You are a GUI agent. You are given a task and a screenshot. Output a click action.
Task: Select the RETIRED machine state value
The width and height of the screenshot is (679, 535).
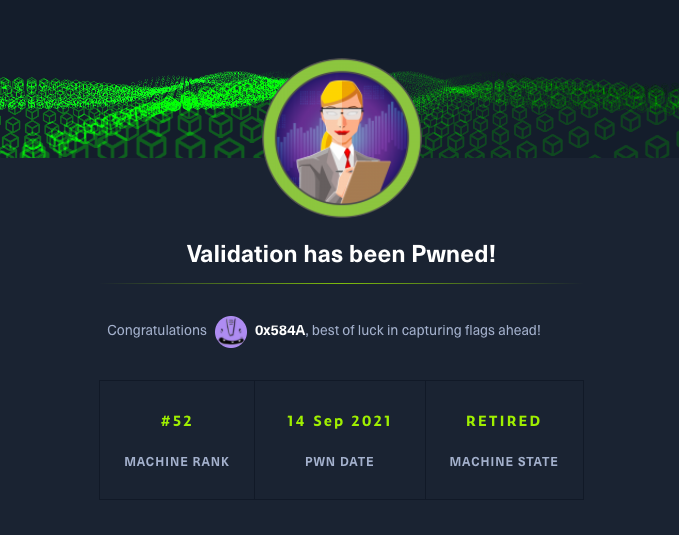click(x=504, y=421)
